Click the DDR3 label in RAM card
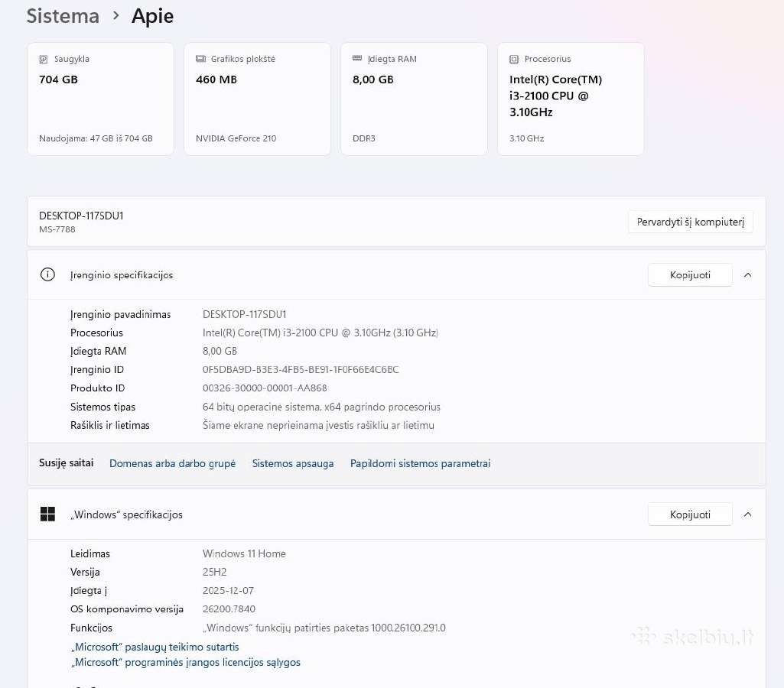Image resolution: width=784 pixels, height=688 pixels. [364, 138]
